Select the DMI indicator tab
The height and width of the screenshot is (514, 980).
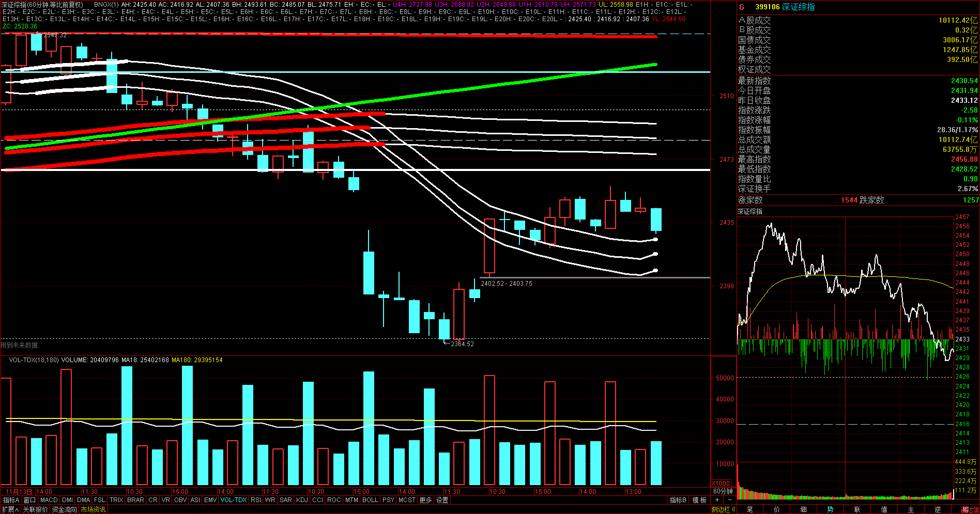[67, 500]
